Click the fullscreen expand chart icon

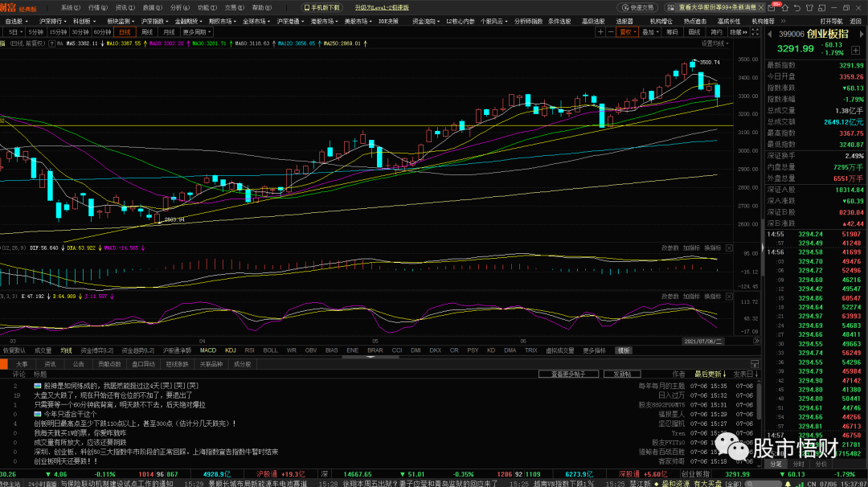click(755, 32)
